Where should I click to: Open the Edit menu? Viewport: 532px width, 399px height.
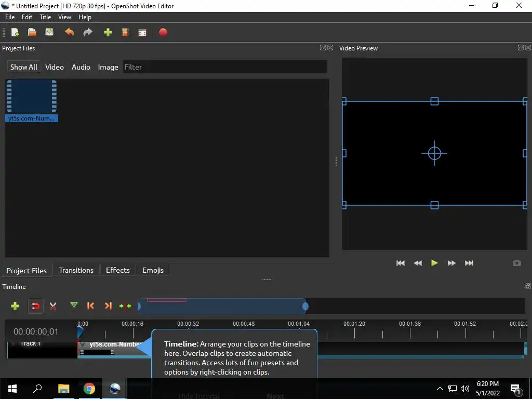[27, 17]
